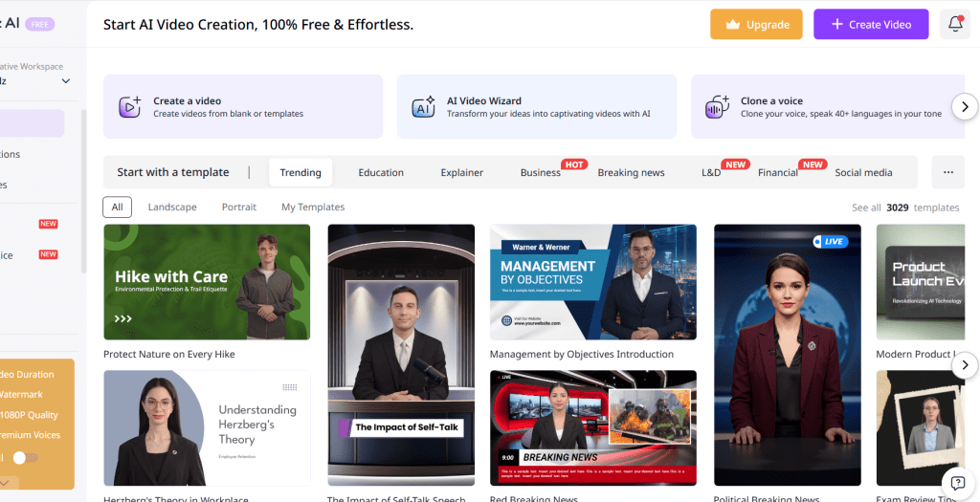Screen dimensions: 980x502
Task: Click the Clone a voice icon
Action: click(x=717, y=107)
